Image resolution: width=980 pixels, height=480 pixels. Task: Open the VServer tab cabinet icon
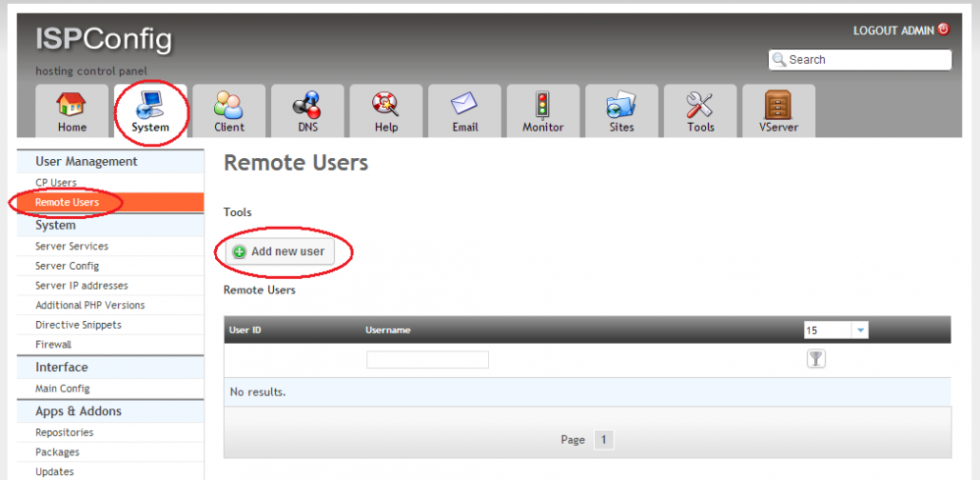778,104
